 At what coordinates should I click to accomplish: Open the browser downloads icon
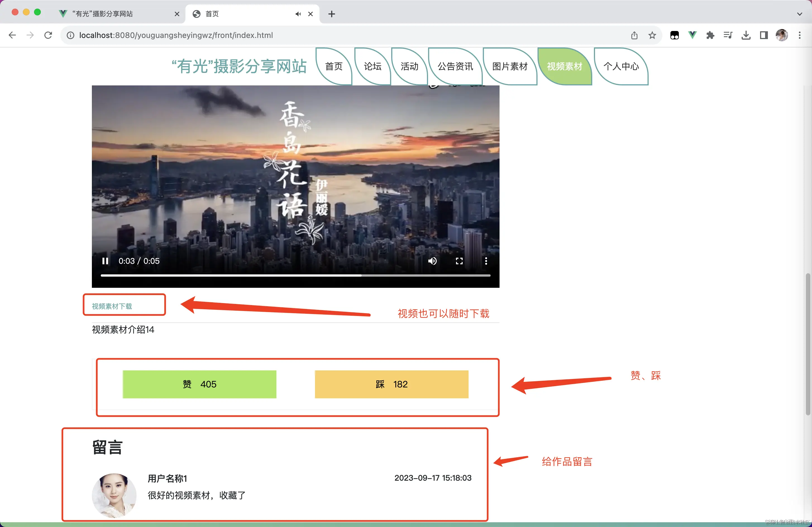(x=746, y=35)
